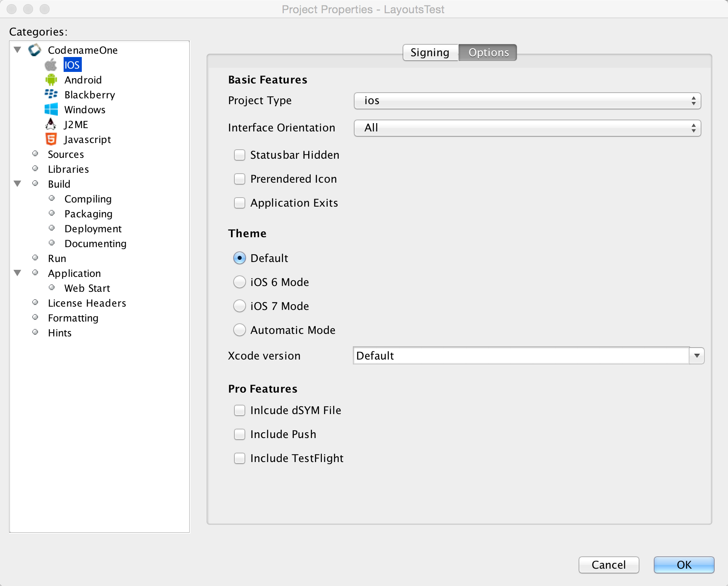
Task: Click the Xcode version text field
Action: (521, 355)
